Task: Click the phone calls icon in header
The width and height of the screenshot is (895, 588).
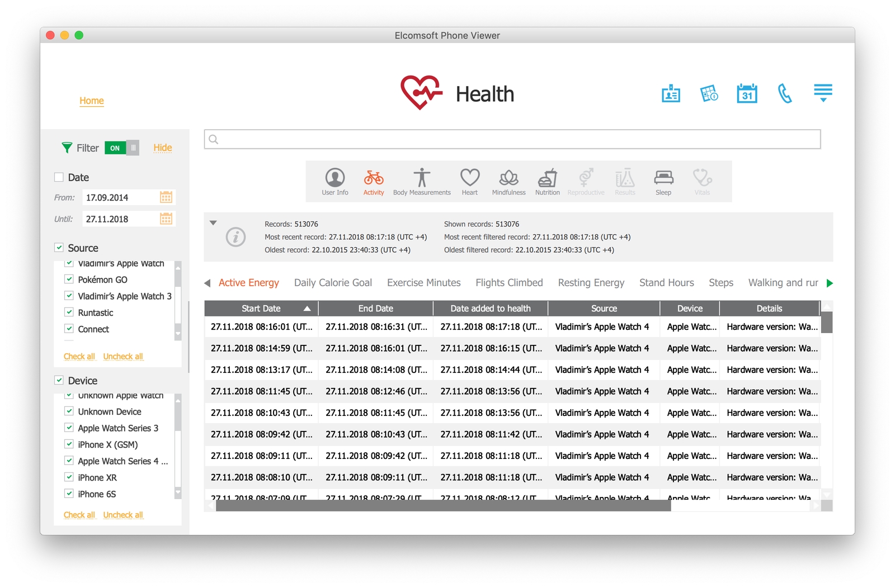Action: (785, 94)
